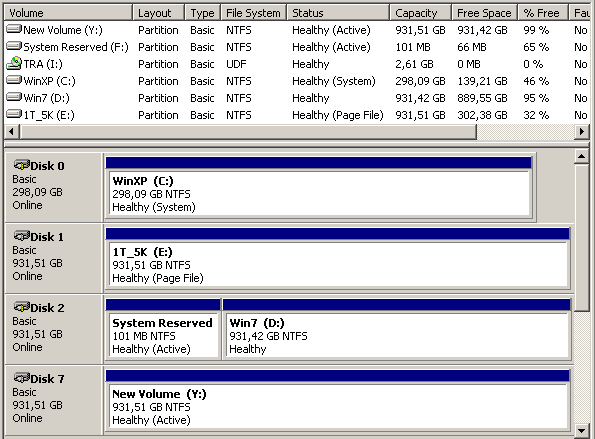Sort by the Layout column header
The height and width of the screenshot is (439, 595).
coord(159,13)
